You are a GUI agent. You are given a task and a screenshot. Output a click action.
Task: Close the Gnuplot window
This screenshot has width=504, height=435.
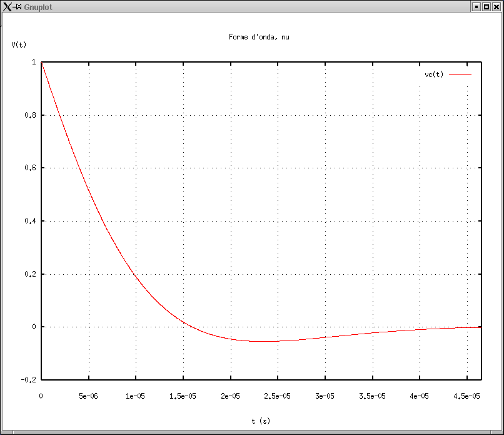pyautogui.click(x=496, y=6)
